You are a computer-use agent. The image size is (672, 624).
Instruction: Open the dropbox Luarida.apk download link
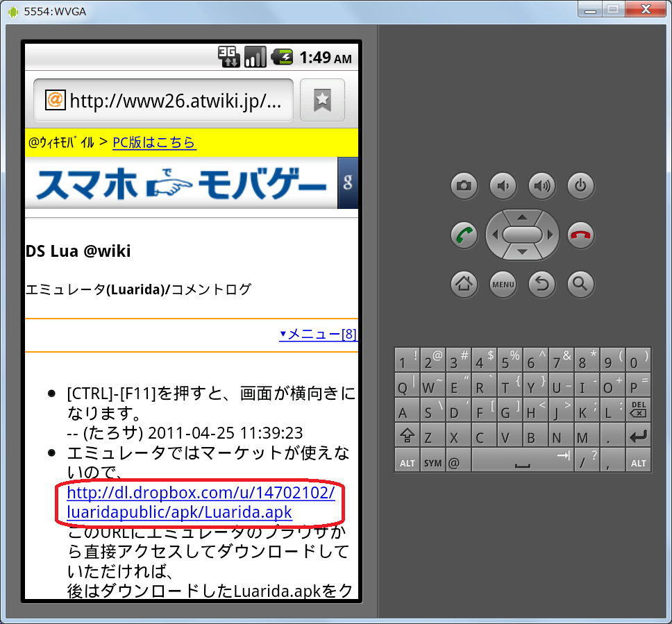click(201, 503)
